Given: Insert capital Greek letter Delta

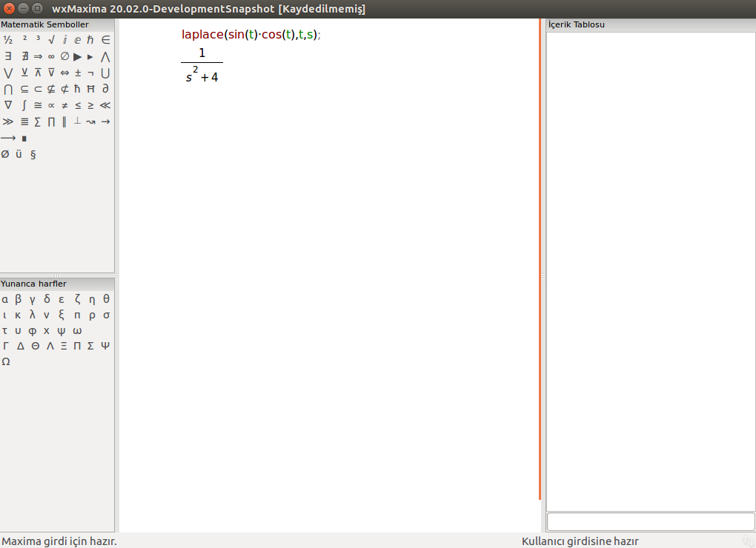Looking at the screenshot, I should click(20, 346).
